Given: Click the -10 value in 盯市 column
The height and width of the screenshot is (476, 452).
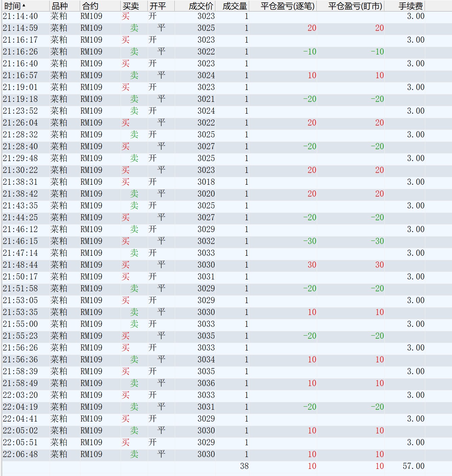Looking at the screenshot, I should click(x=377, y=52).
